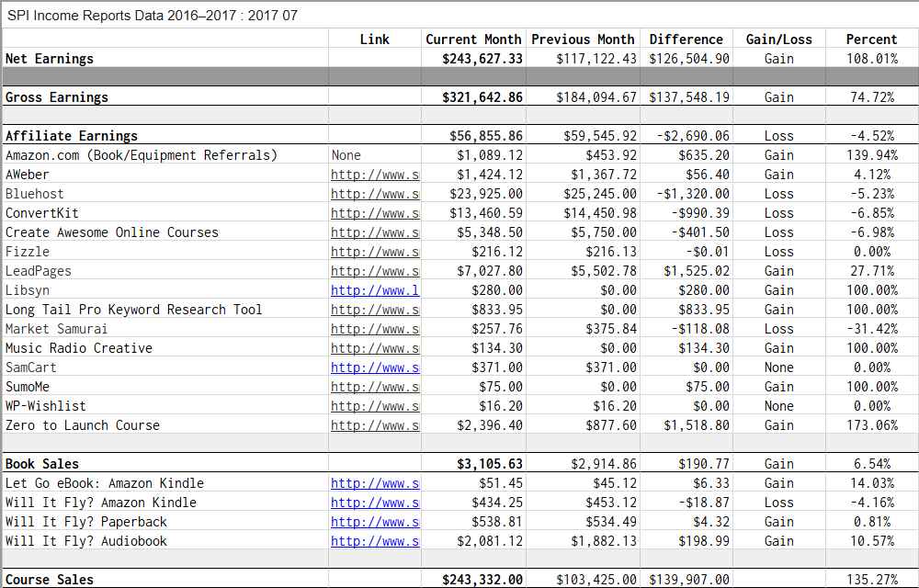Select the Previous Month column header
Image resolution: width=919 pixels, height=588 pixels.
pyautogui.click(x=584, y=40)
